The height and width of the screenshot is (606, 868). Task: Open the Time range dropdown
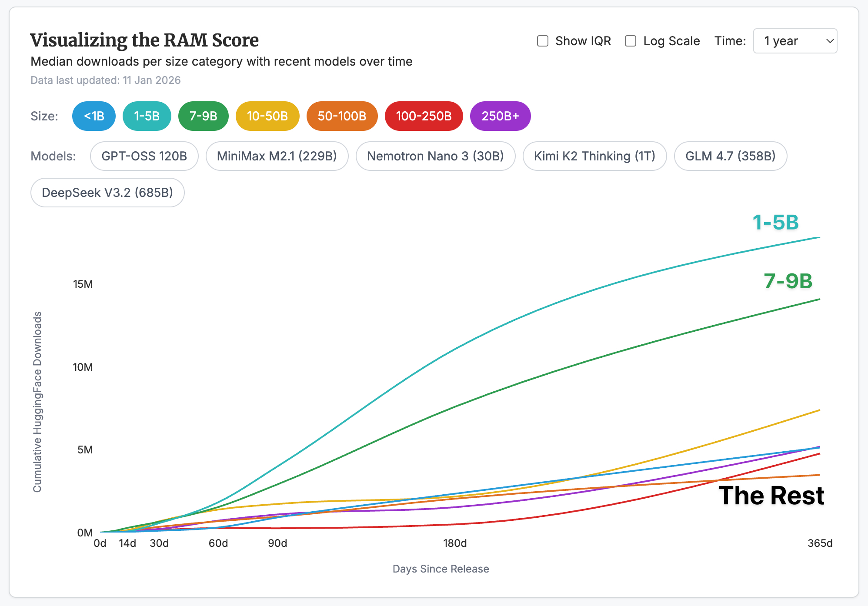point(794,41)
